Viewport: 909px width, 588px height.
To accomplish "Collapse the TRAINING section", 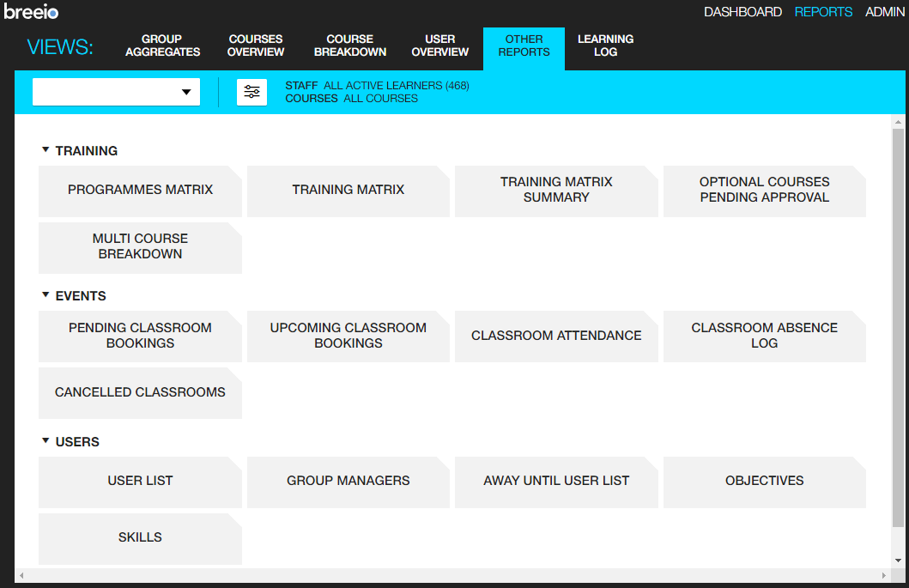I will pyautogui.click(x=45, y=150).
